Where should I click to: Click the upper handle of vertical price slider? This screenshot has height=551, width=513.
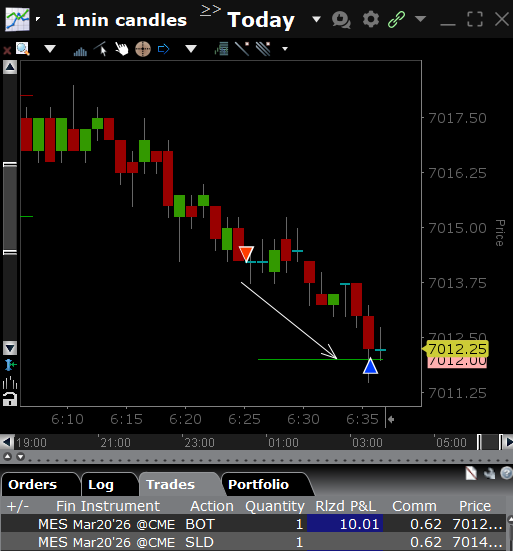click(10, 164)
